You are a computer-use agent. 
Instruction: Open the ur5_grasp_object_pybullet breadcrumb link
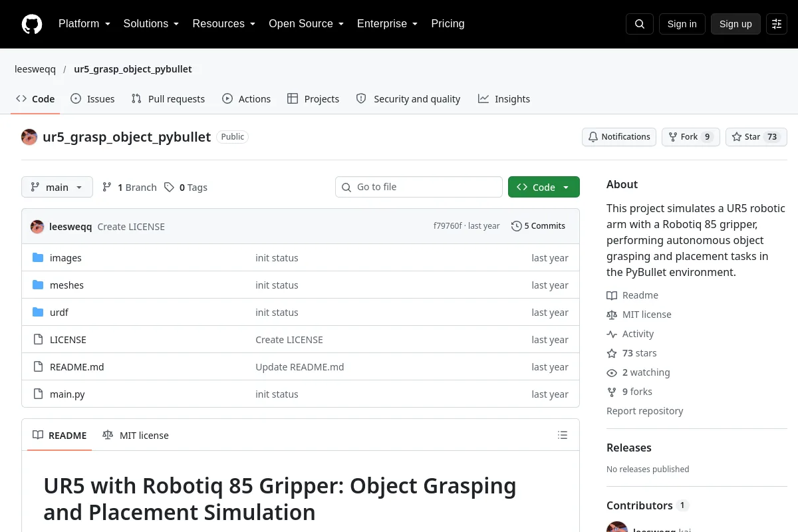point(133,69)
